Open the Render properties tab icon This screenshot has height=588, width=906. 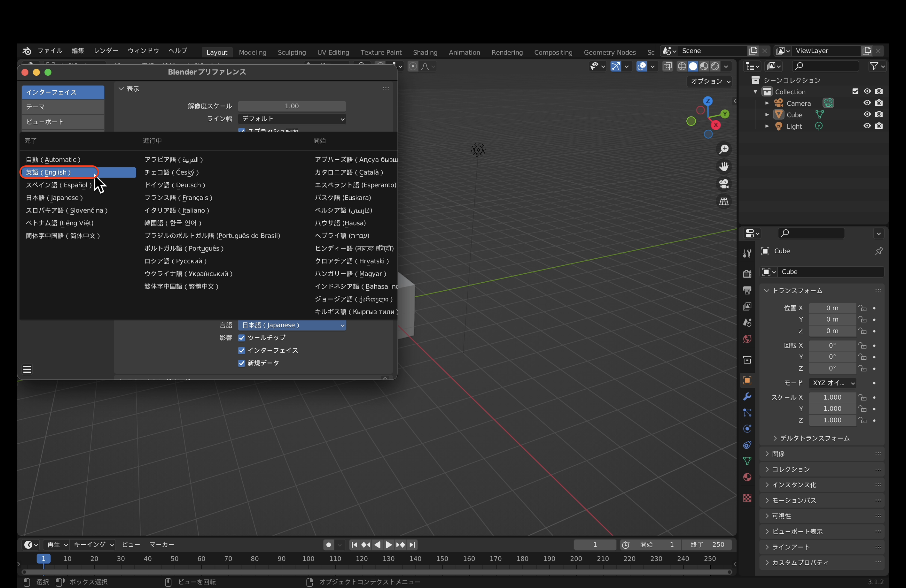coord(747,274)
